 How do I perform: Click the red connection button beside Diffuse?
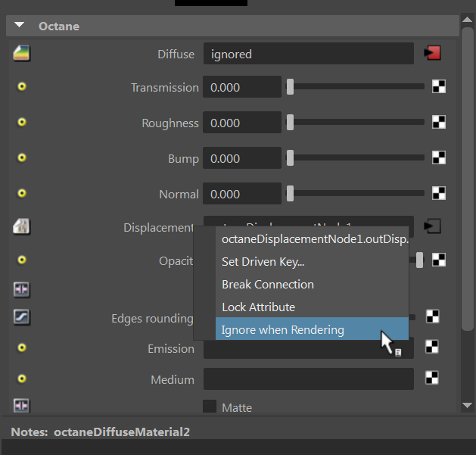433,53
